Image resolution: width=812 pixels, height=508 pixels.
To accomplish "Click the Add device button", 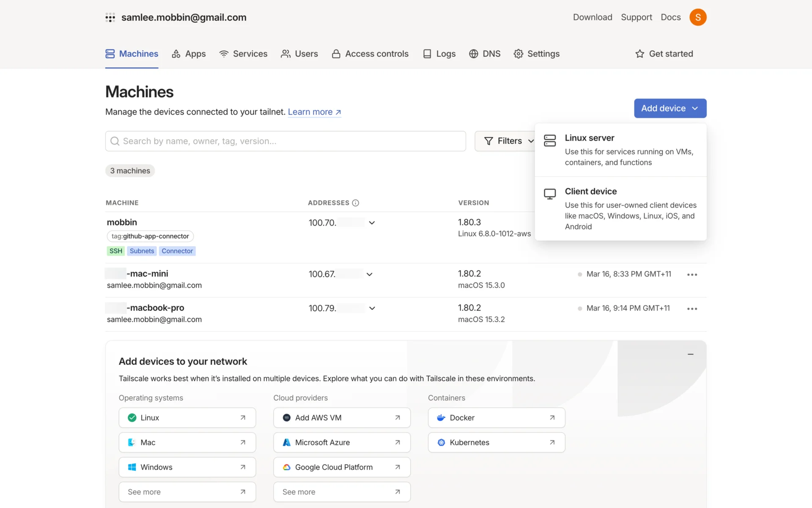I will [670, 108].
